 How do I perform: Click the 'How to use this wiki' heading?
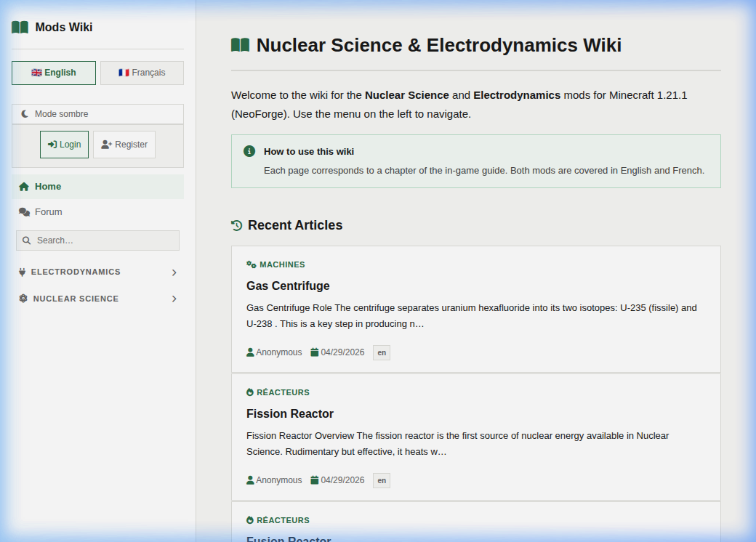tap(308, 151)
